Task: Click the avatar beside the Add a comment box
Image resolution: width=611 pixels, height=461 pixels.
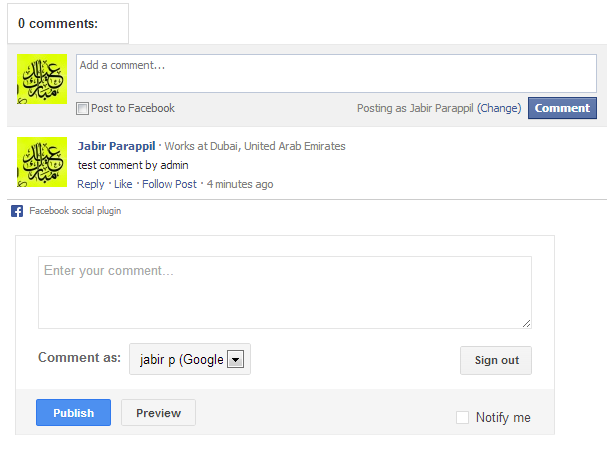Action: [42, 79]
